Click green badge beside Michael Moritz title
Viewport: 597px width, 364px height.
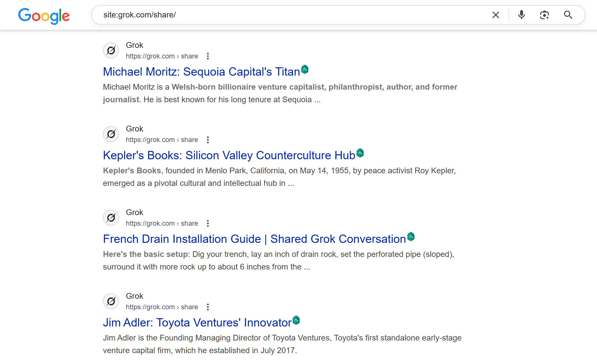(x=305, y=69)
